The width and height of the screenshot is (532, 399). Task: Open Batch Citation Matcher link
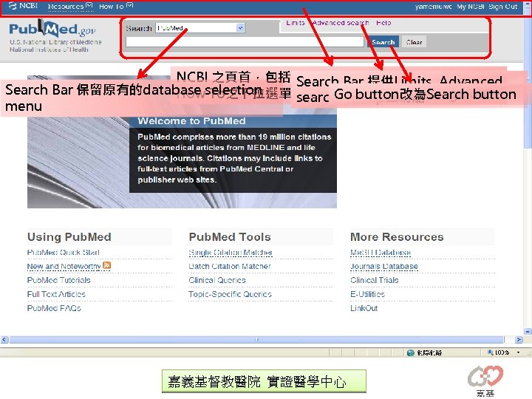[230, 266]
